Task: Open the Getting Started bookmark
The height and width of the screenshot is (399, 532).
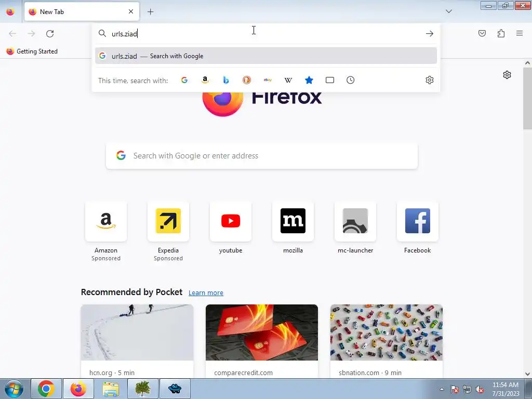Action: pos(32,51)
